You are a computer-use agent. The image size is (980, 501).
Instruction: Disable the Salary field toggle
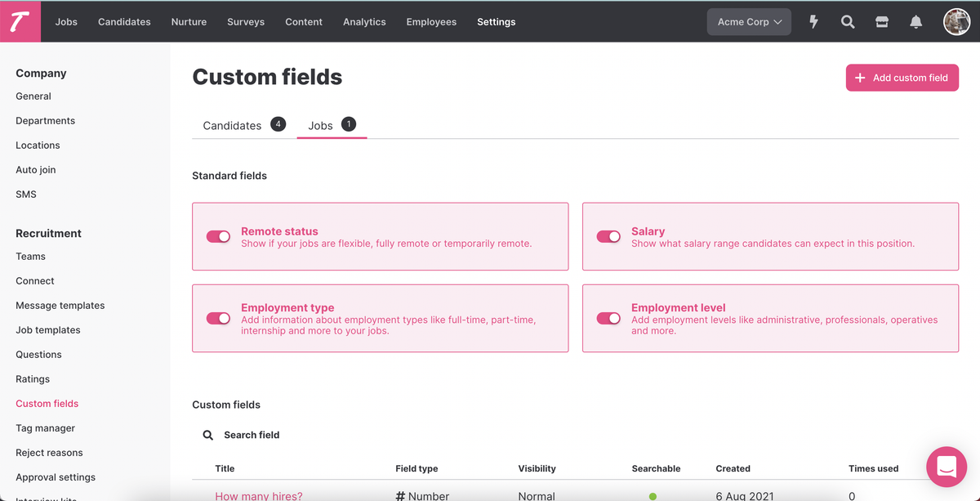coord(608,237)
